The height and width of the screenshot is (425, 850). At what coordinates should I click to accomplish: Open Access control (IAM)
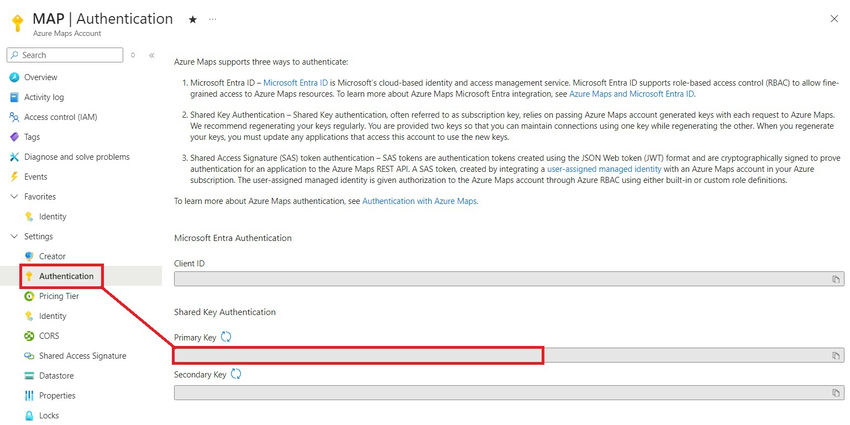60,117
